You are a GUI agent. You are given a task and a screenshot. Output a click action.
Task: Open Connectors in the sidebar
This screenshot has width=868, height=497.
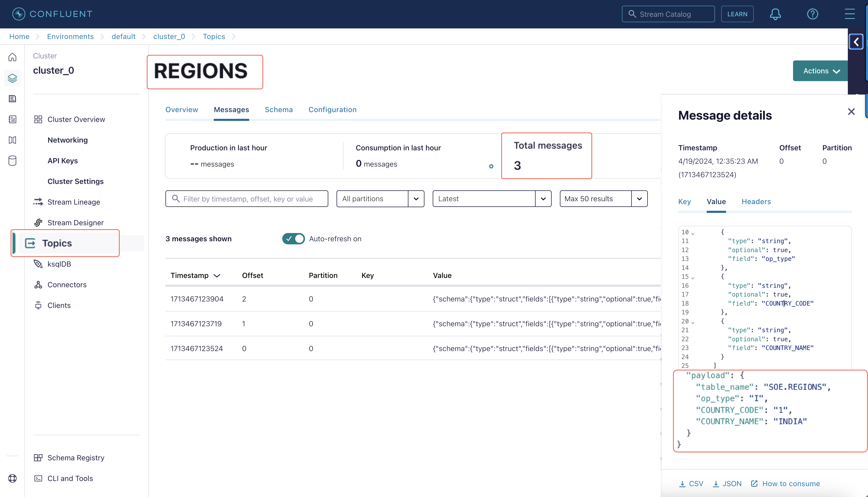click(67, 285)
